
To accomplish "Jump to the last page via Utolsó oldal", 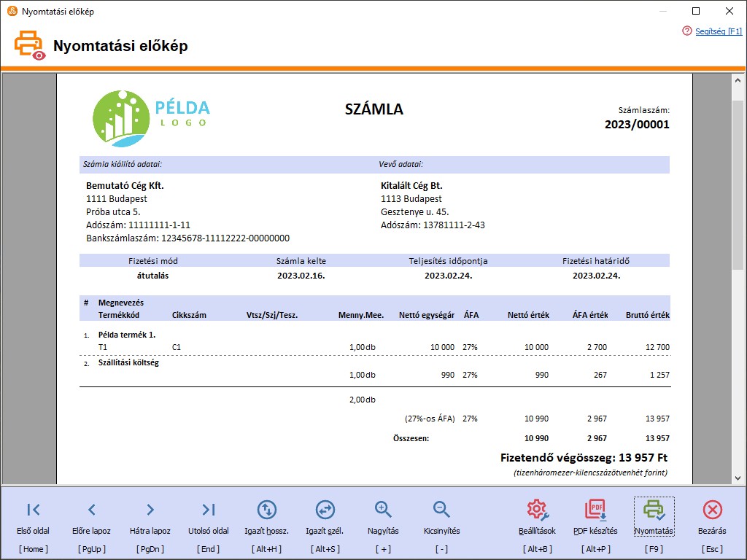I will tap(208, 510).
